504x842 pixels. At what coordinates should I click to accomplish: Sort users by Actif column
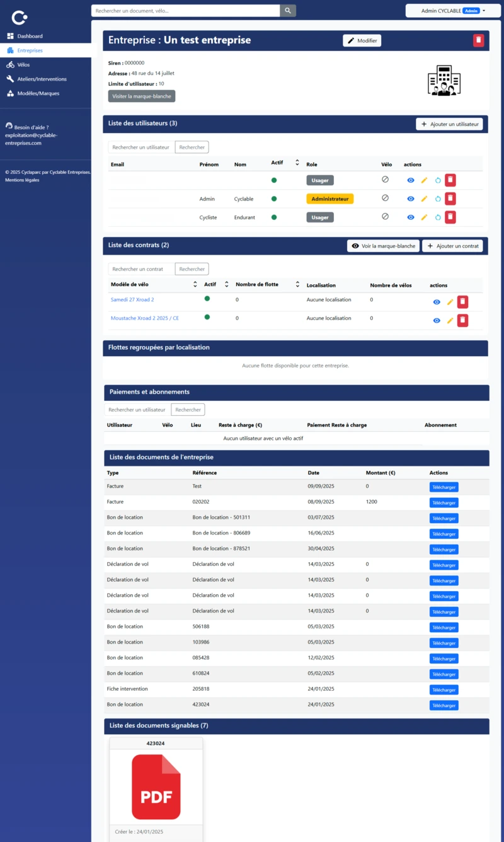(x=297, y=163)
